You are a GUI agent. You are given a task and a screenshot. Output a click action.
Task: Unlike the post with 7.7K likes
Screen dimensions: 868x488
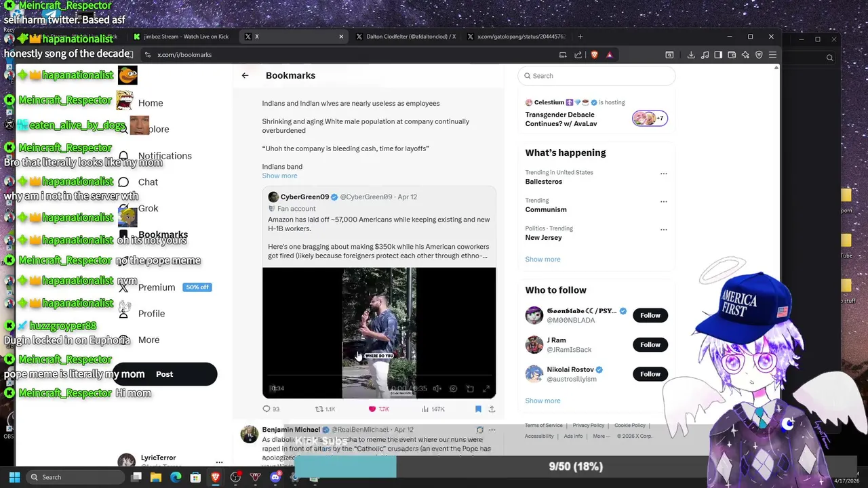coord(378,409)
